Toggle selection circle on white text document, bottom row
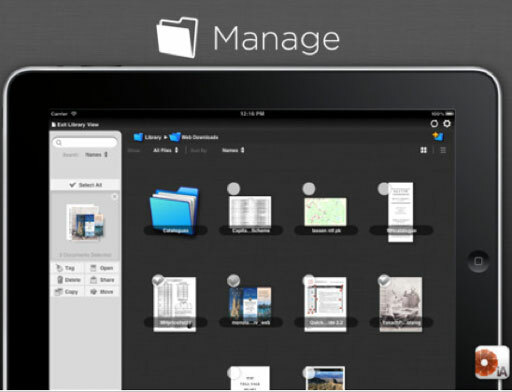 point(234,373)
